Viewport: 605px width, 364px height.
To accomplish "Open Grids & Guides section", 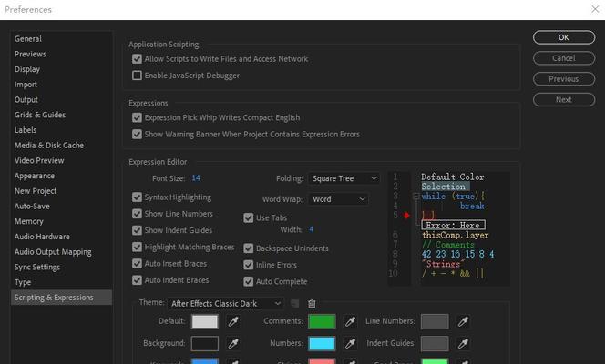I will tap(40, 115).
